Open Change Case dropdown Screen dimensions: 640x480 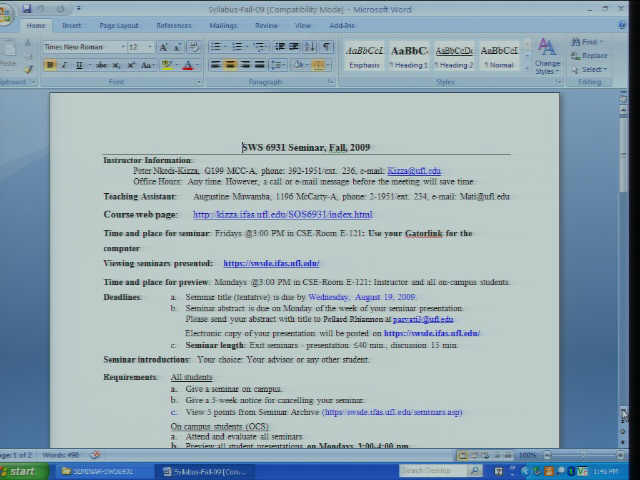(147, 65)
